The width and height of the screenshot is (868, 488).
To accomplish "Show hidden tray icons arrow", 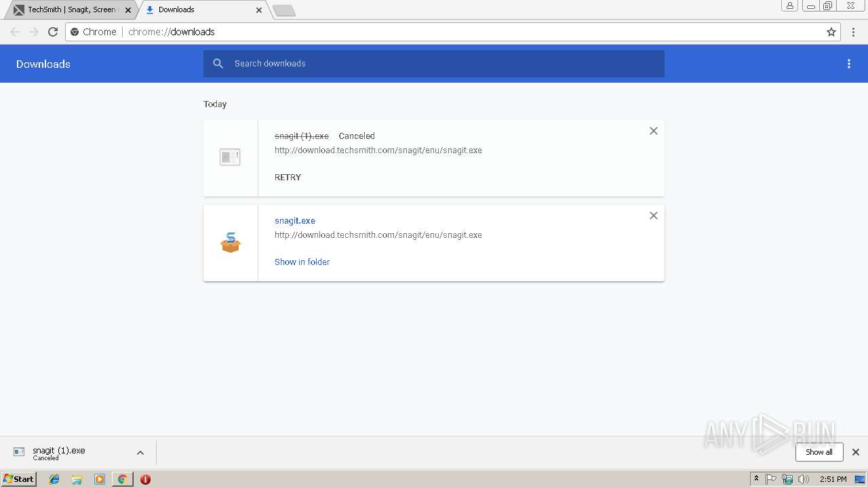I will (x=756, y=479).
